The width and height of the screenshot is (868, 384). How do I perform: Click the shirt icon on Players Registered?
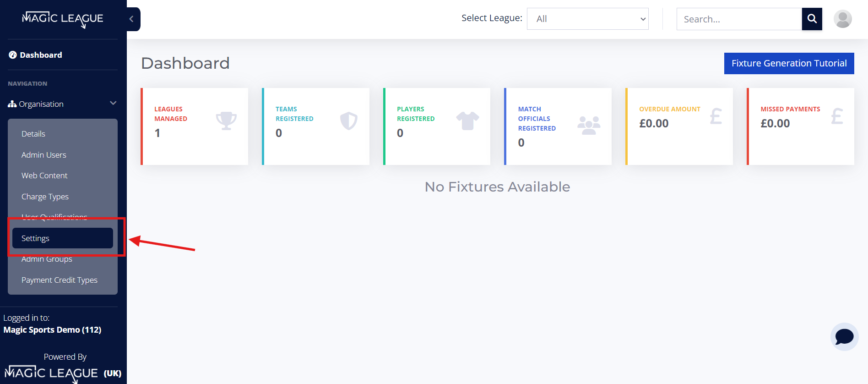(x=467, y=121)
